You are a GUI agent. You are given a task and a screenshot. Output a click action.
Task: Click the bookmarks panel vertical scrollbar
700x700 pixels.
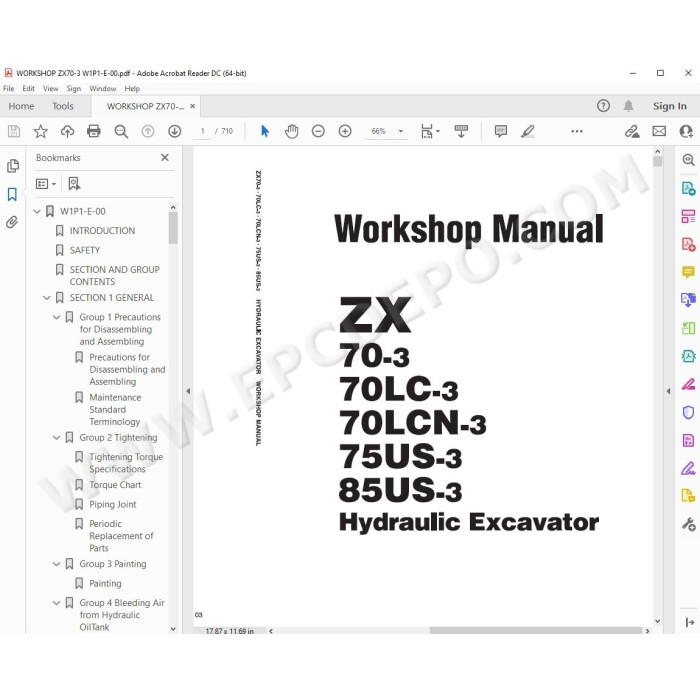pos(173,228)
